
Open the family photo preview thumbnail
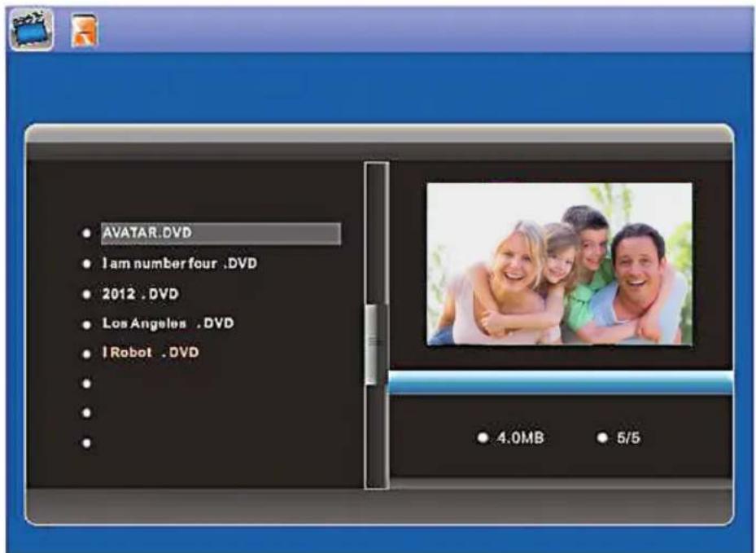[x=559, y=264]
